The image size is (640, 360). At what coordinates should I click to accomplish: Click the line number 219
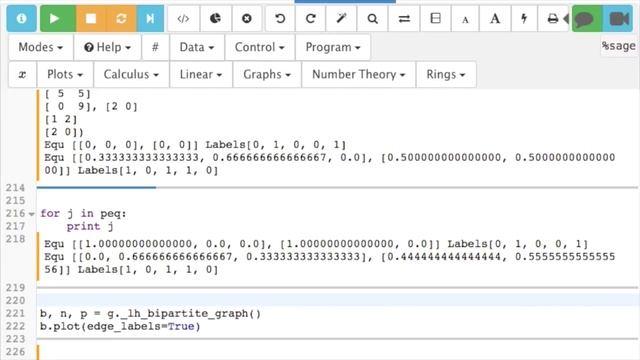tap(15, 287)
